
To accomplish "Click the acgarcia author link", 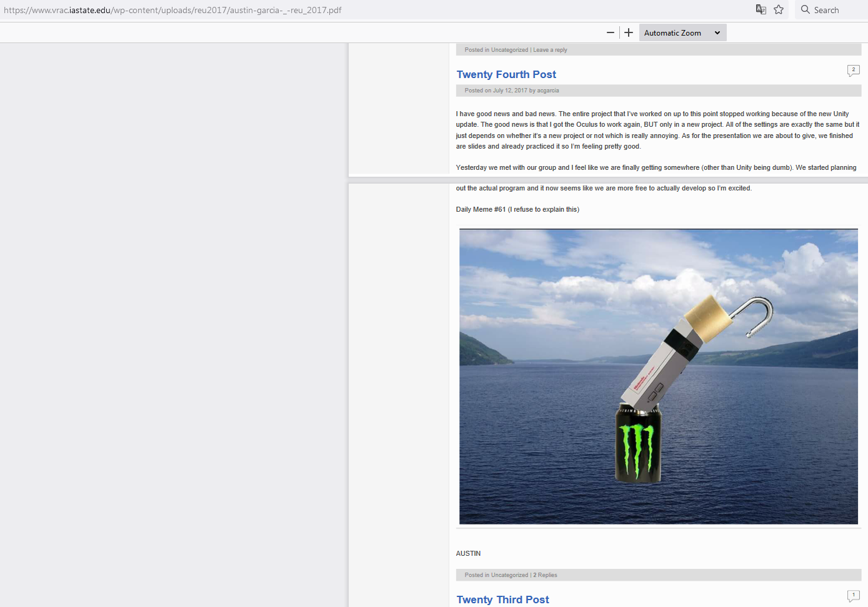I will [548, 91].
